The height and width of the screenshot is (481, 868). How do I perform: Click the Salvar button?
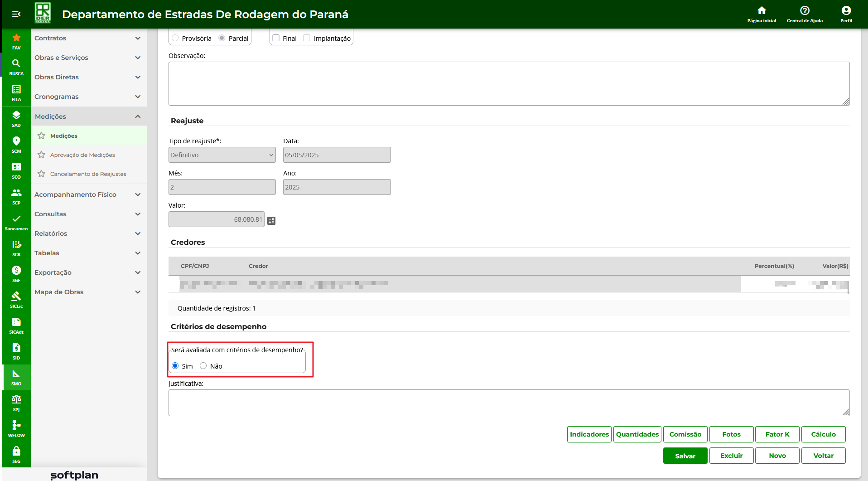[x=685, y=456]
